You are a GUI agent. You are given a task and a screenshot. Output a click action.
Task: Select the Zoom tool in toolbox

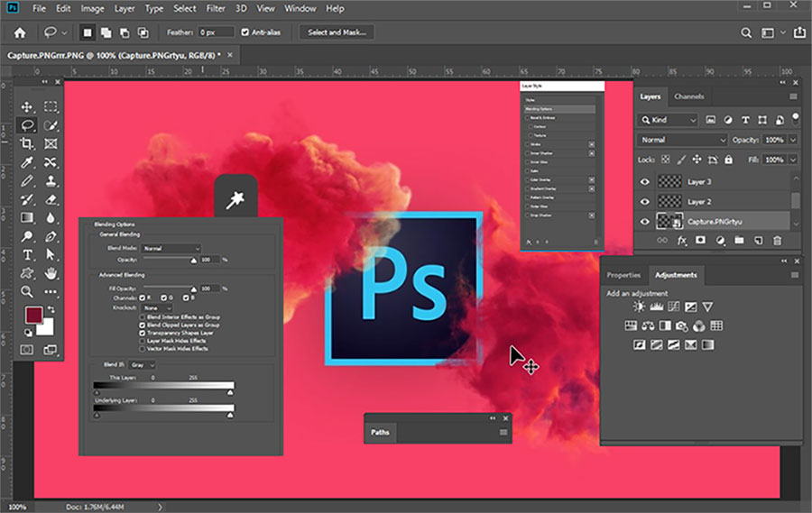27,292
